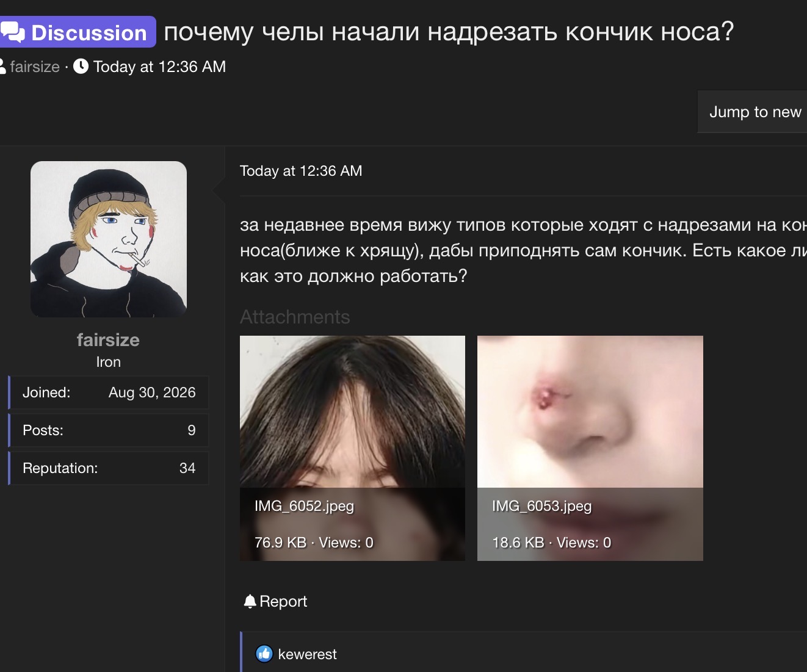807x672 pixels.
Task: Click the thread title text
Action: [x=449, y=32]
